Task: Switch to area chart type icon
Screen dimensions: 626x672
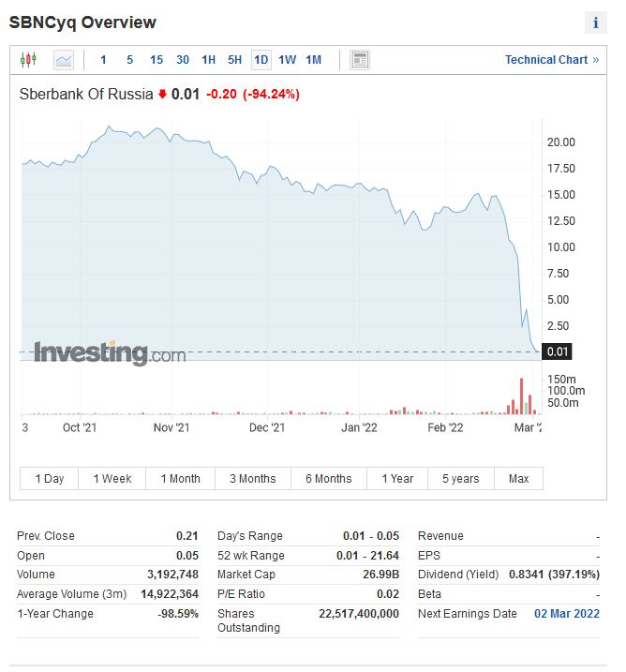Action: tap(63, 60)
